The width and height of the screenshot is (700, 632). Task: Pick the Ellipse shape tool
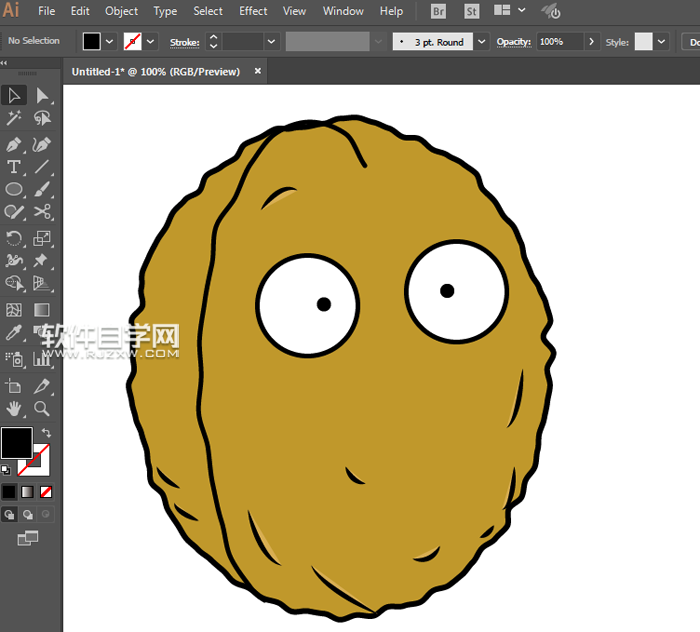[x=14, y=190]
